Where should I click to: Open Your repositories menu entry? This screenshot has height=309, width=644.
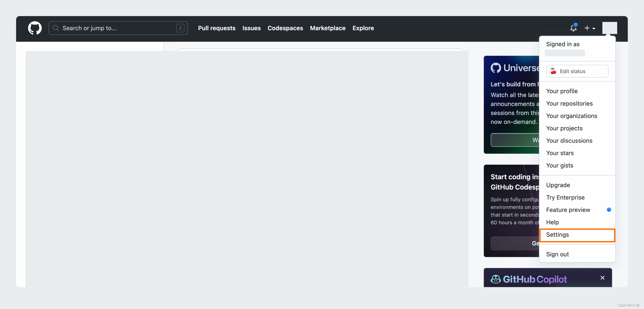tap(569, 104)
